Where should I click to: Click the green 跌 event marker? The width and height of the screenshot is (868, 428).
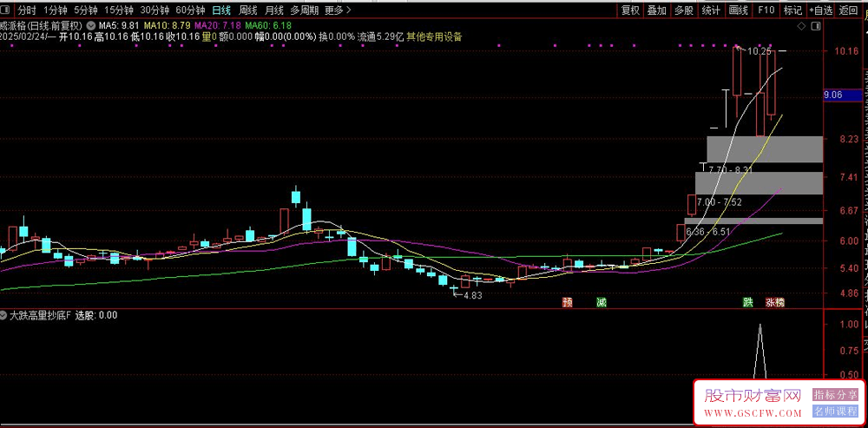pos(747,303)
